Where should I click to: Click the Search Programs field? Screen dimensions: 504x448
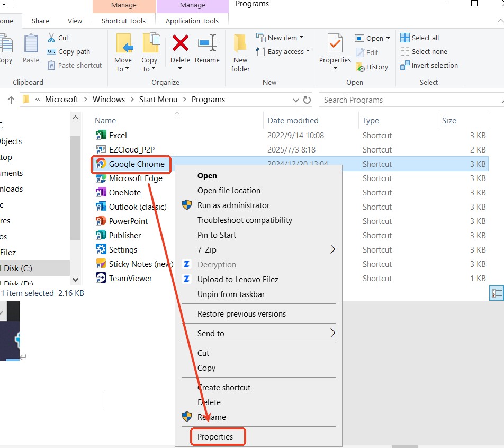[411, 100]
